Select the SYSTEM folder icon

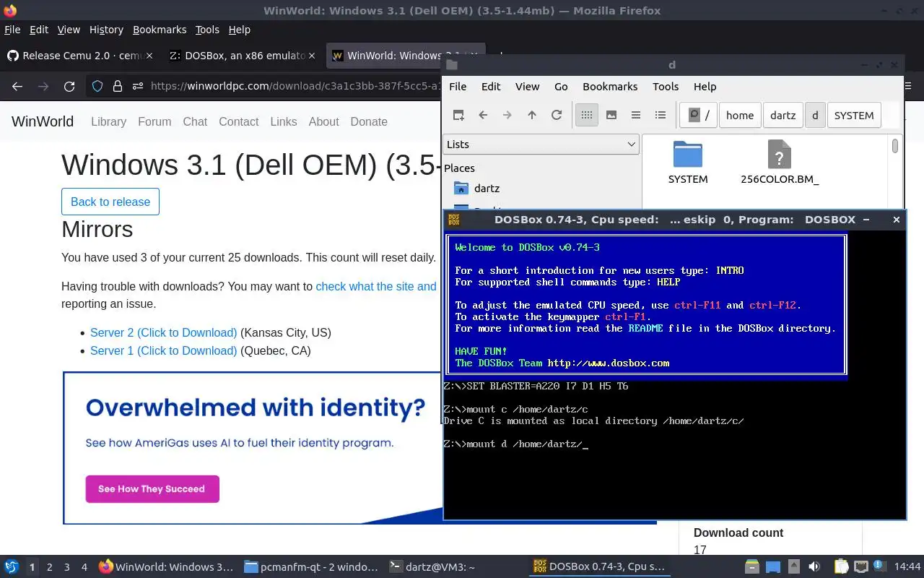[688, 163]
